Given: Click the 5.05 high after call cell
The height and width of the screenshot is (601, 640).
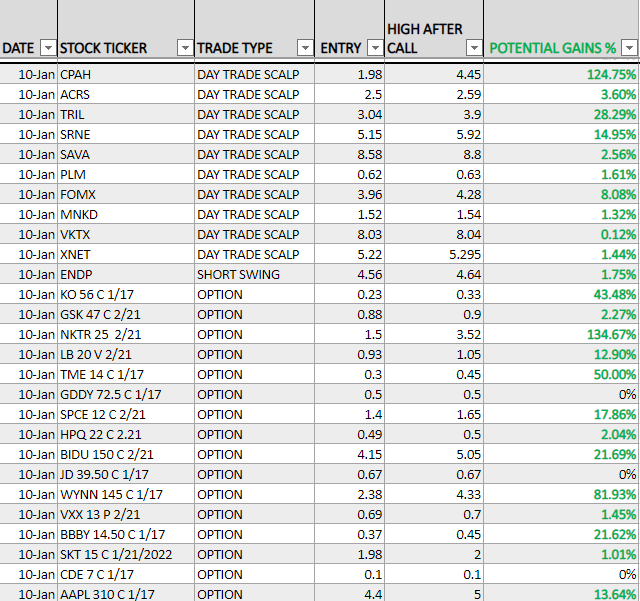Looking at the screenshot, I should click(434, 454).
